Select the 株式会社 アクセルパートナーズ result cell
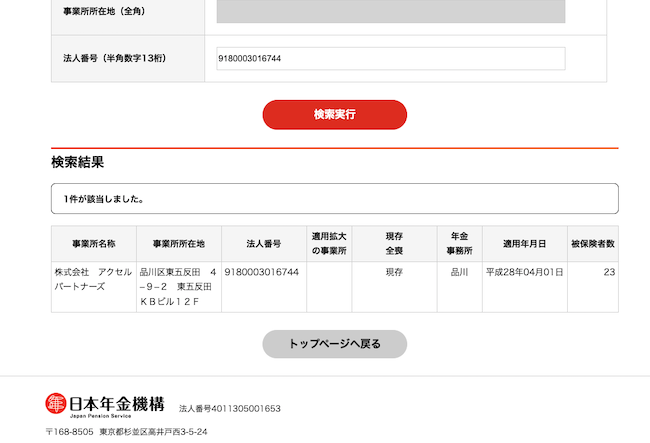The width and height of the screenshot is (650, 443). coord(94,279)
